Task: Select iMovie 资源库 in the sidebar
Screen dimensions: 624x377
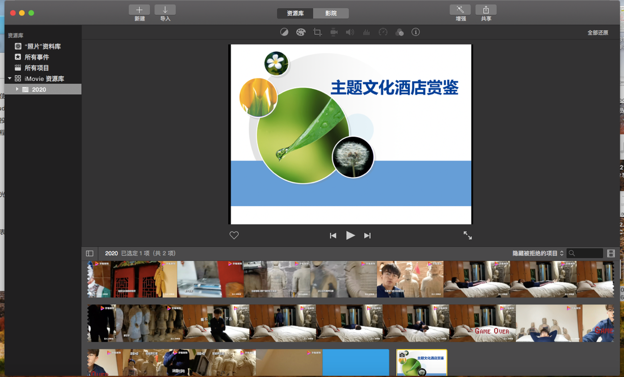Action: [43, 78]
